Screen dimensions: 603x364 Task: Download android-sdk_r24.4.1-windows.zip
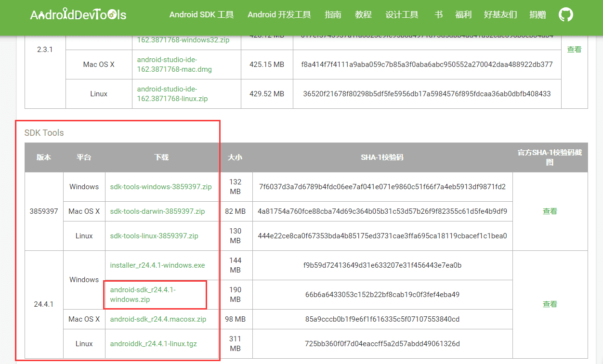[x=143, y=295]
